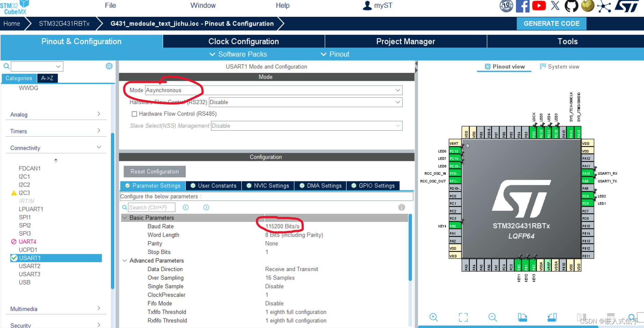Image resolution: width=644 pixels, height=328 pixels.
Task: Click the GENERATE CODE button
Action: (x=551, y=24)
